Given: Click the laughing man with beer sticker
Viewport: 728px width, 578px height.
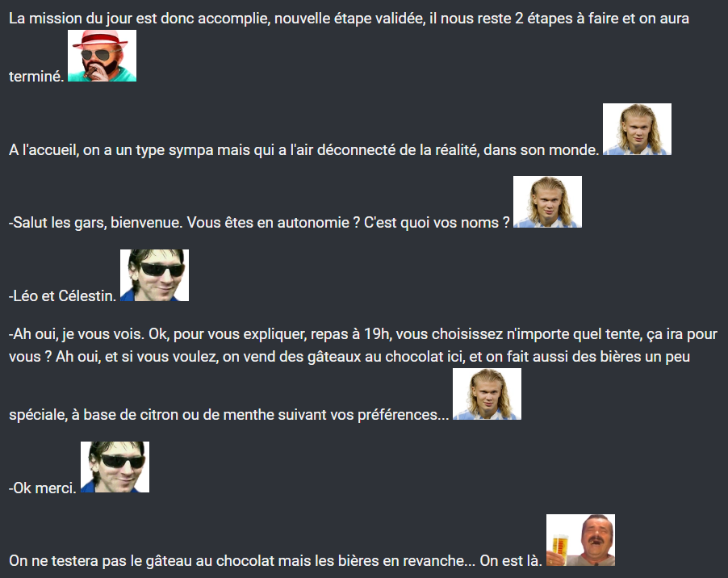Looking at the screenshot, I should point(580,540).
